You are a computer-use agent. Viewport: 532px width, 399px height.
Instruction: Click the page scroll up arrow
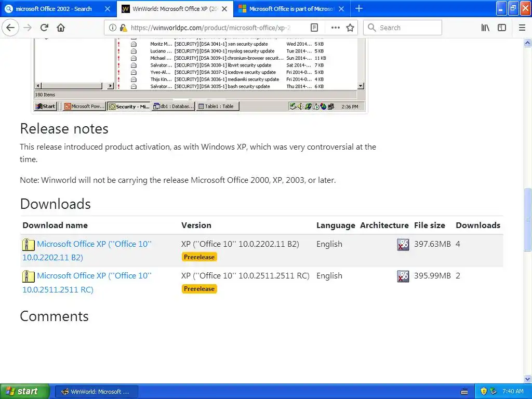(527, 43)
